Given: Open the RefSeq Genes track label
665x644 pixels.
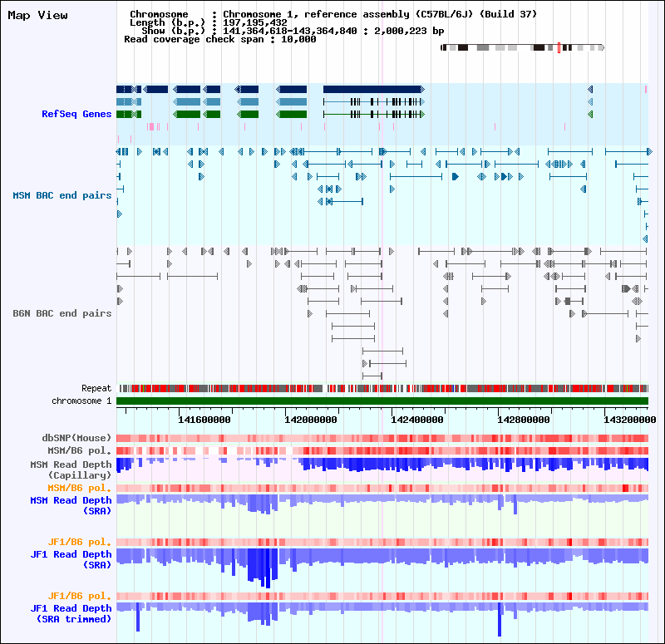Looking at the screenshot, I should [x=76, y=114].
